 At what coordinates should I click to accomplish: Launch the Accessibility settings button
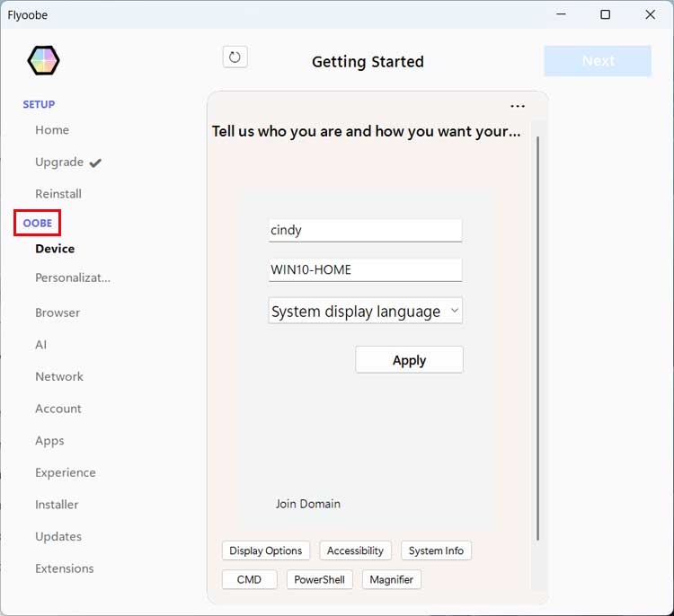coord(355,550)
